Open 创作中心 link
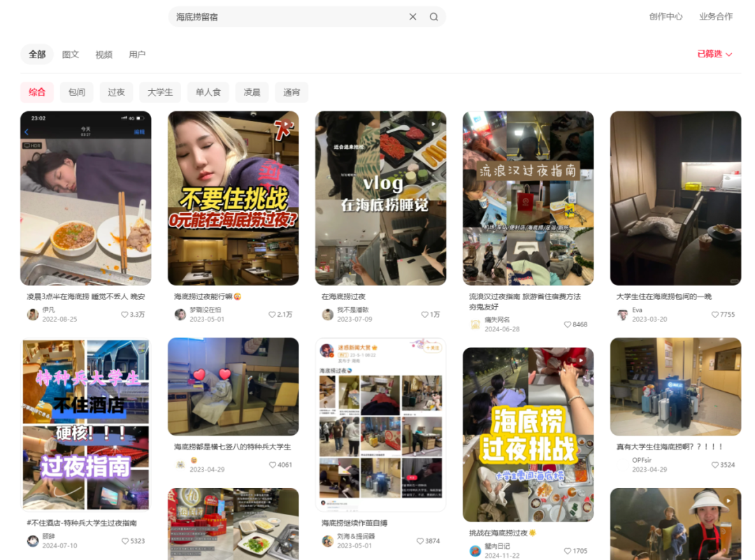This screenshot has height=560, width=755. click(x=666, y=16)
